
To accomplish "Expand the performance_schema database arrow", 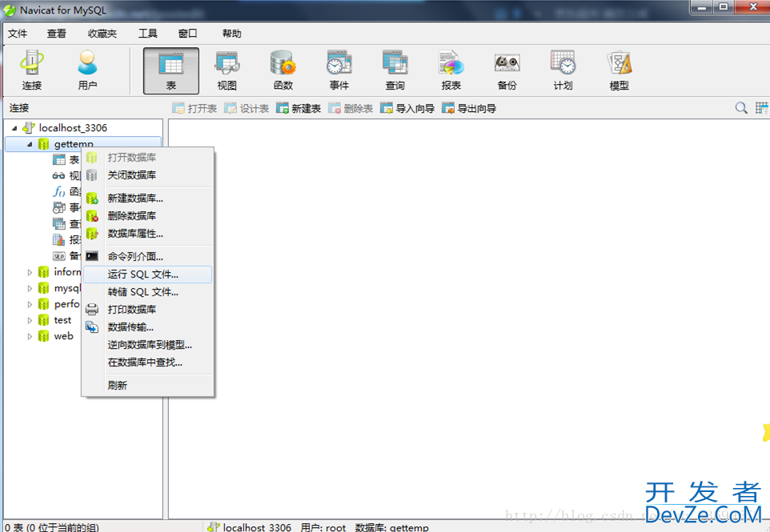I will [x=30, y=304].
